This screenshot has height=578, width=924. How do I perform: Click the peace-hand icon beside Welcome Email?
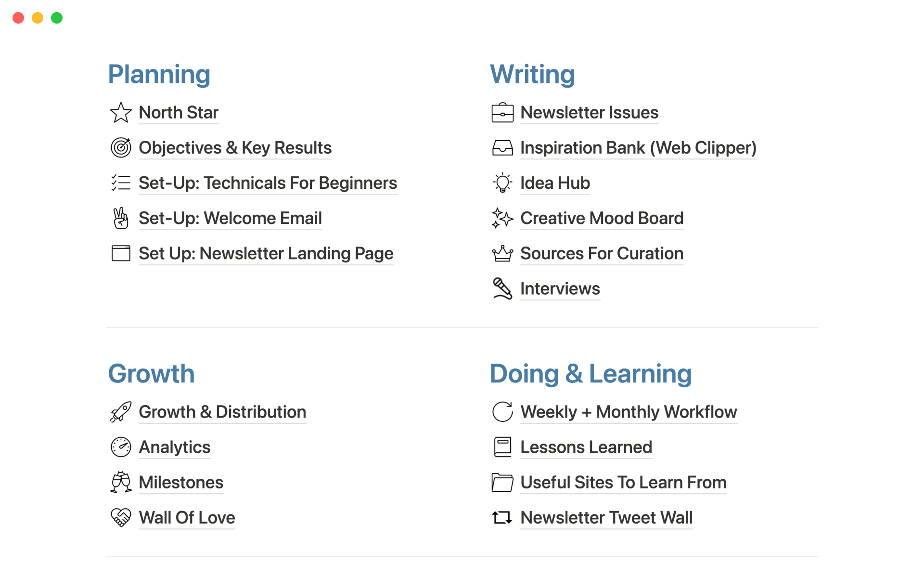coord(121,218)
